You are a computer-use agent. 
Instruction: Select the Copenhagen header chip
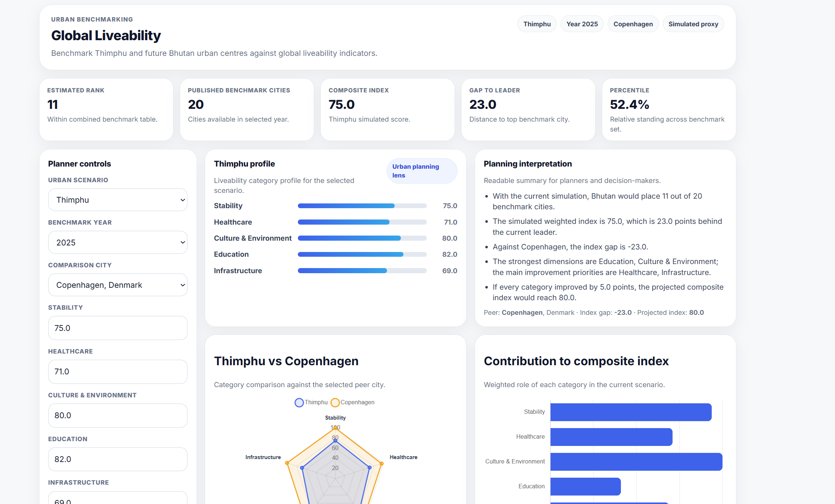click(x=633, y=24)
